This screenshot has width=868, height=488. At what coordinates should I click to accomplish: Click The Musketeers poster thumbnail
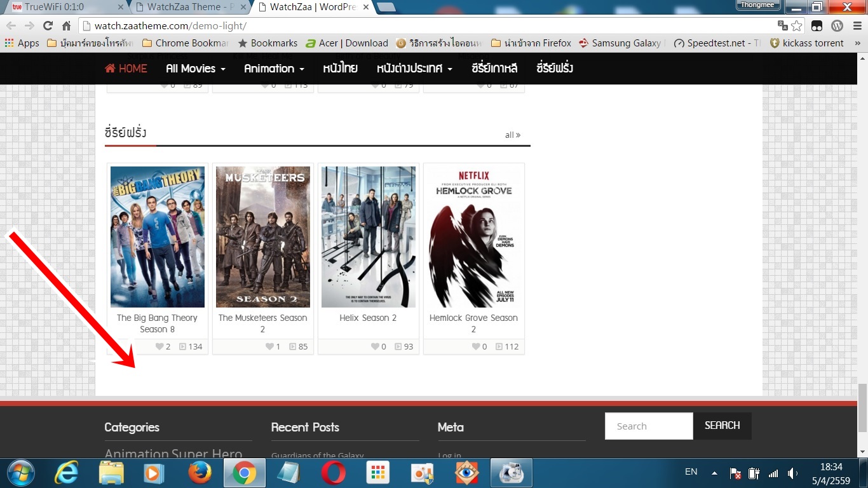pos(263,237)
